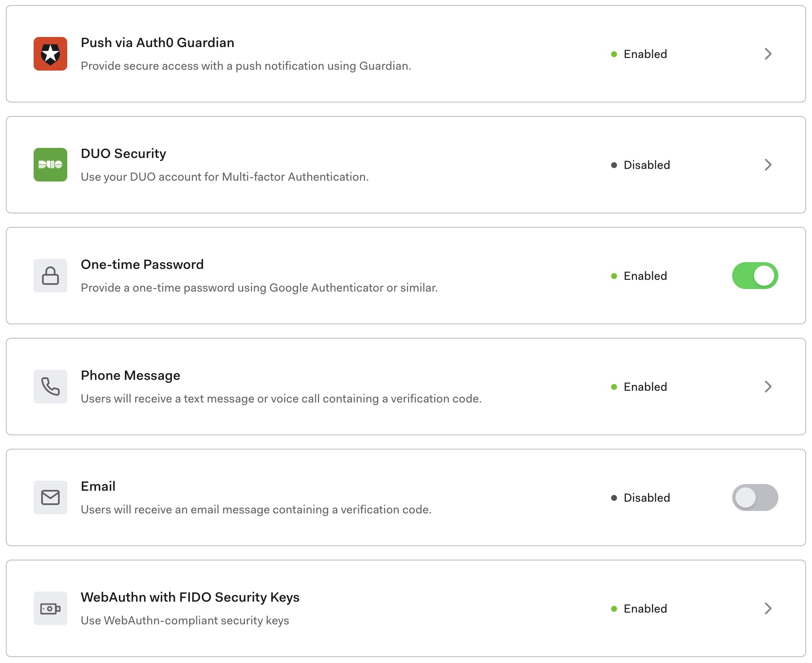Click the One-time Password lock icon
The height and width of the screenshot is (663, 812).
(50, 276)
